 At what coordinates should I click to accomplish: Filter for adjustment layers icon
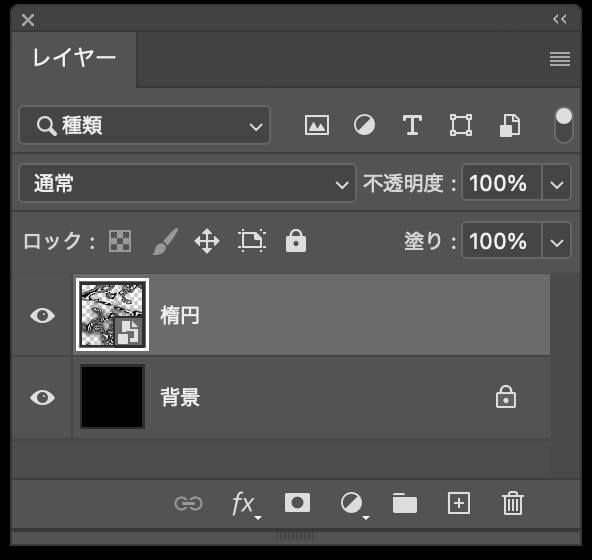pos(364,125)
